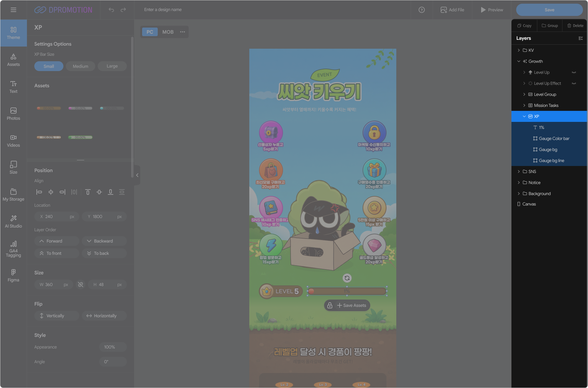This screenshot has height=388, width=588.
Task: Click Add File button
Action: pyautogui.click(x=452, y=10)
